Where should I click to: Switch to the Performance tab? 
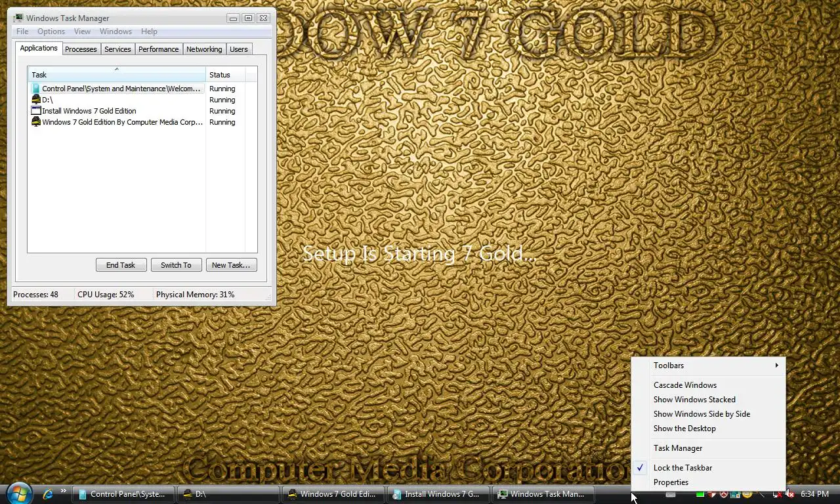158,49
